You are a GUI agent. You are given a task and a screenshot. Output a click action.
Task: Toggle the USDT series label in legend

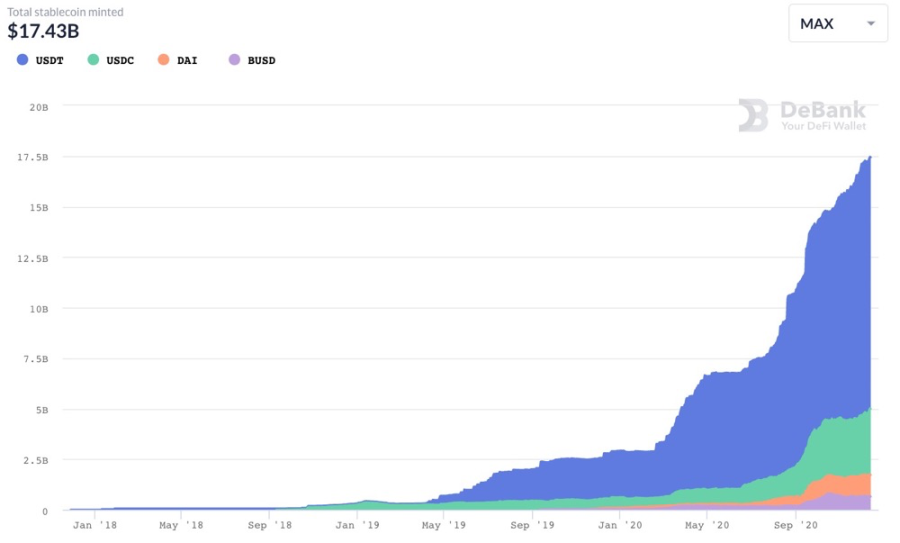tap(49, 60)
